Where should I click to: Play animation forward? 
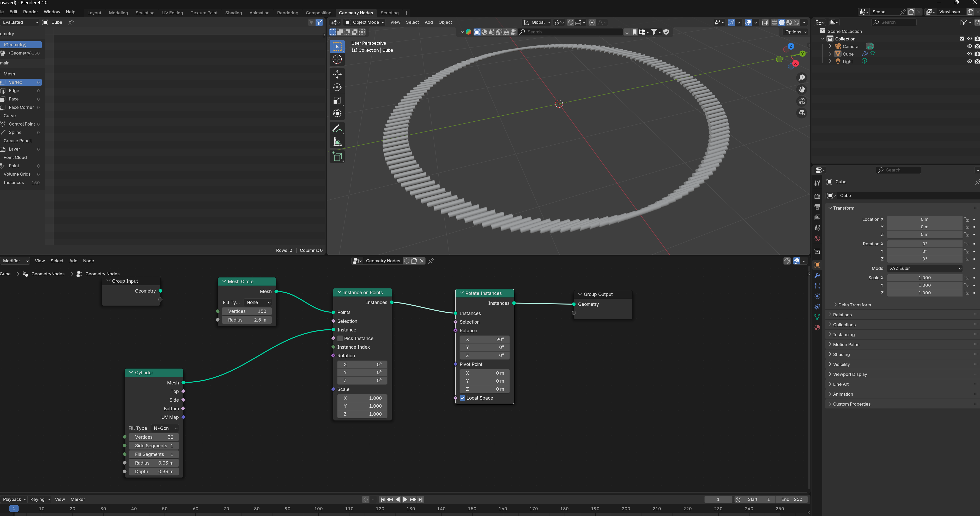point(405,500)
